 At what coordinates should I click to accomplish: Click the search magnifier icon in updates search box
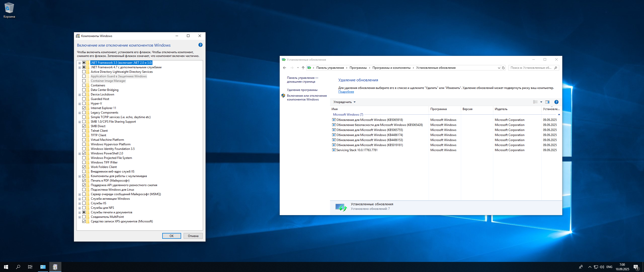pyautogui.click(x=556, y=68)
